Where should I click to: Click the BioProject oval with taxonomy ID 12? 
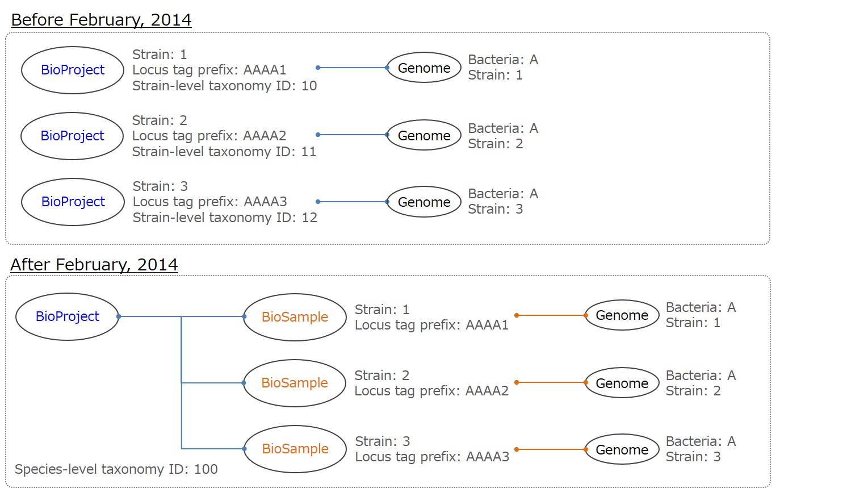click(x=73, y=202)
